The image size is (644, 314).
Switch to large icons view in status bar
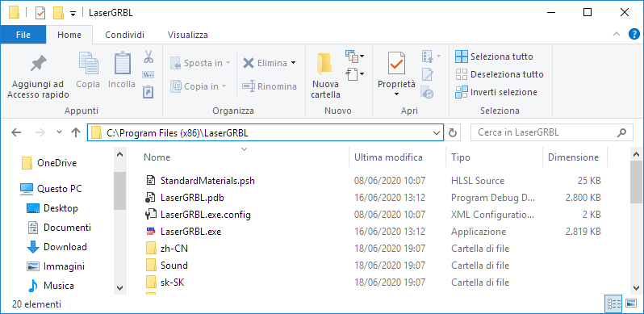(x=631, y=304)
